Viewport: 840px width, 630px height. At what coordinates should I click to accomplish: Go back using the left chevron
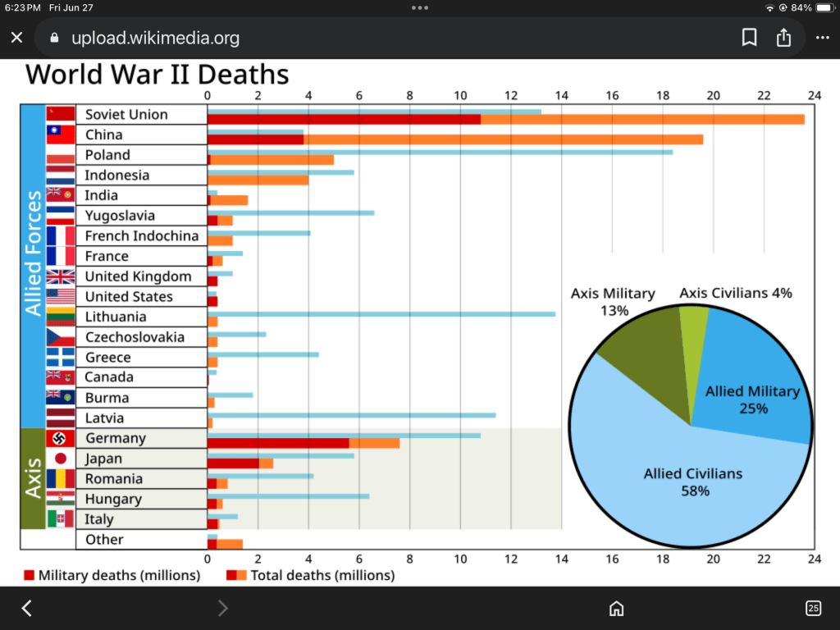tap(26, 608)
